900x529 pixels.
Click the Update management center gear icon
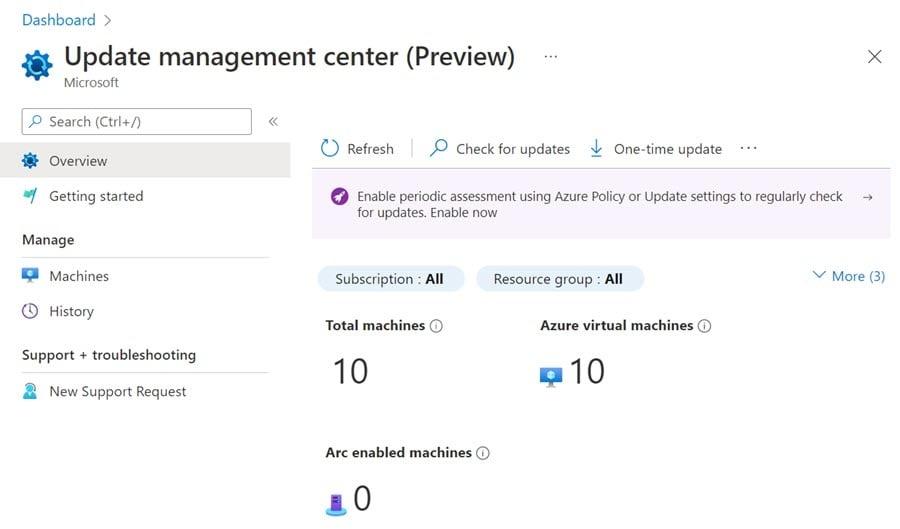37,65
